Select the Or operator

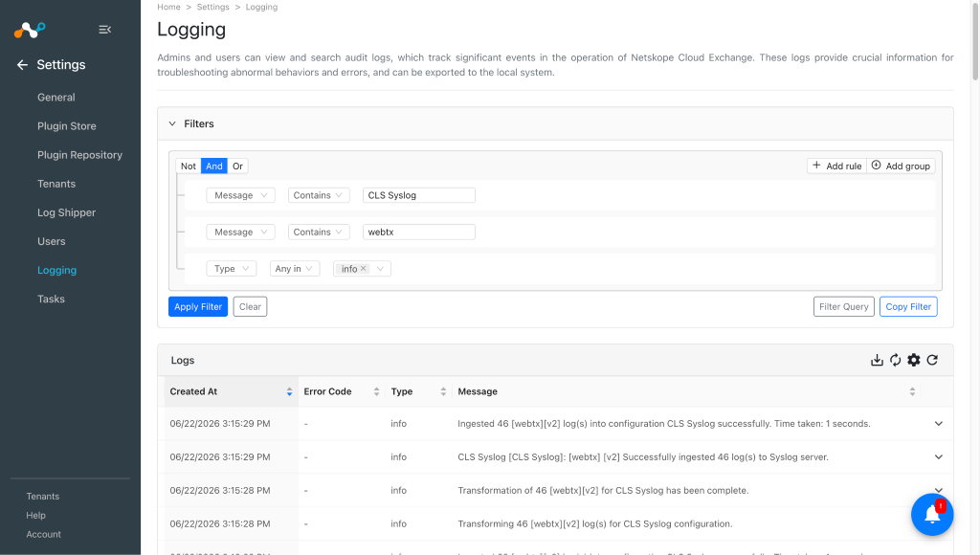tap(237, 166)
